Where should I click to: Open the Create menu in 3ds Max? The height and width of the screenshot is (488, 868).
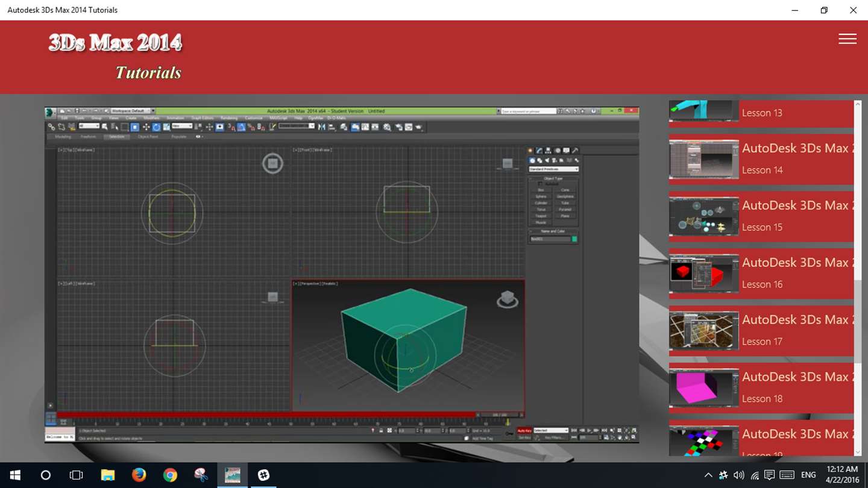[131, 118]
